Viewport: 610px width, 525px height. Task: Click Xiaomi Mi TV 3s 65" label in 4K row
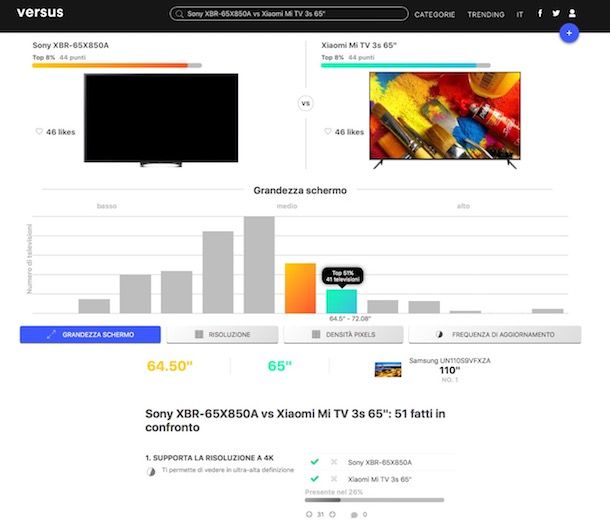coord(380,479)
